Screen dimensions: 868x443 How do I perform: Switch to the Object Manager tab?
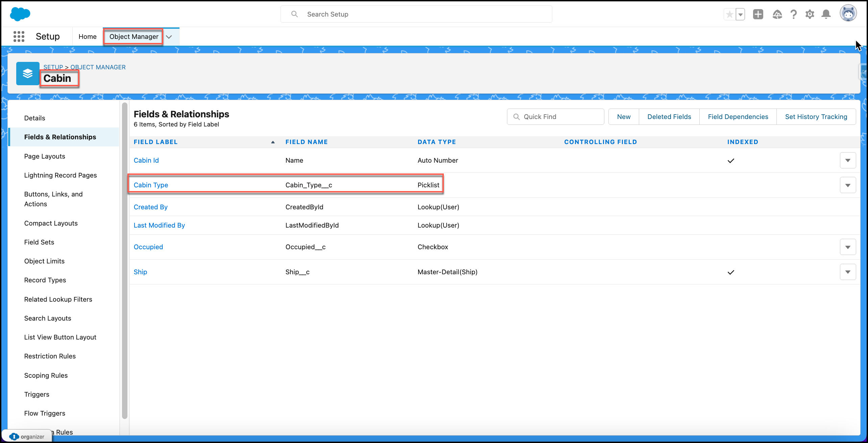coord(134,37)
